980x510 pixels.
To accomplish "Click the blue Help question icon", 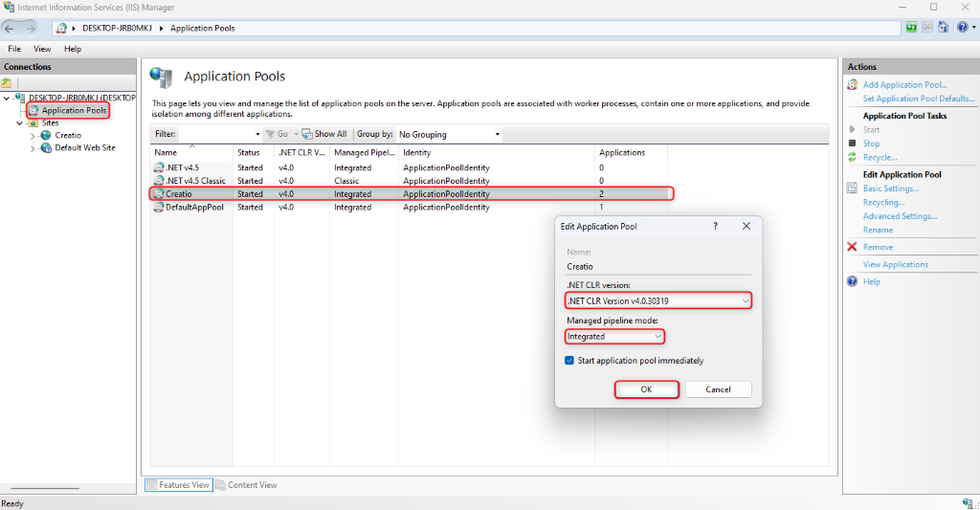I will (x=852, y=281).
